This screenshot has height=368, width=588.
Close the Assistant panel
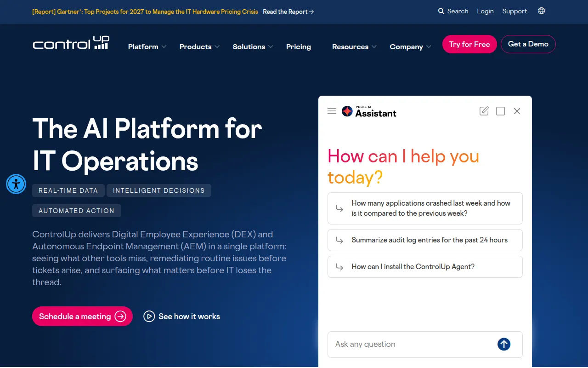(517, 111)
